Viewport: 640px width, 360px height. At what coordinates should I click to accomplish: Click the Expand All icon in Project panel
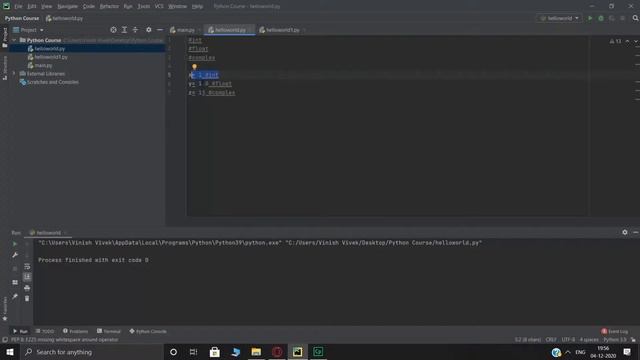124,30
